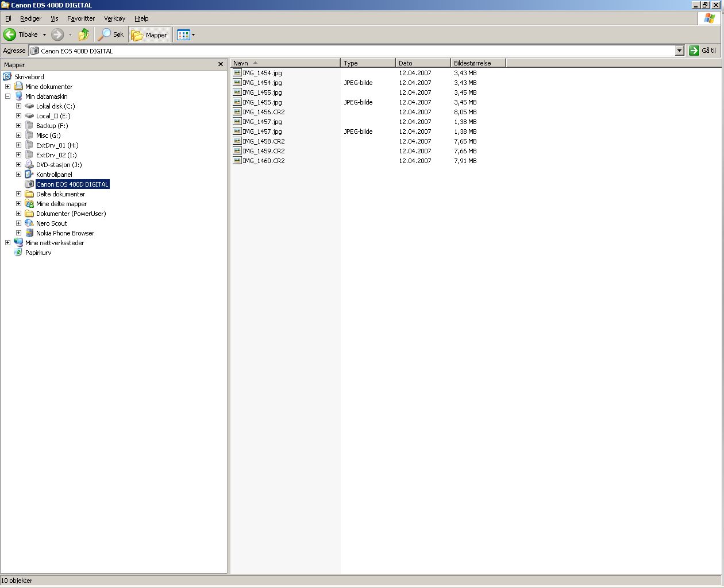Click the Nokia Phone Browser icon

coord(29,233)
